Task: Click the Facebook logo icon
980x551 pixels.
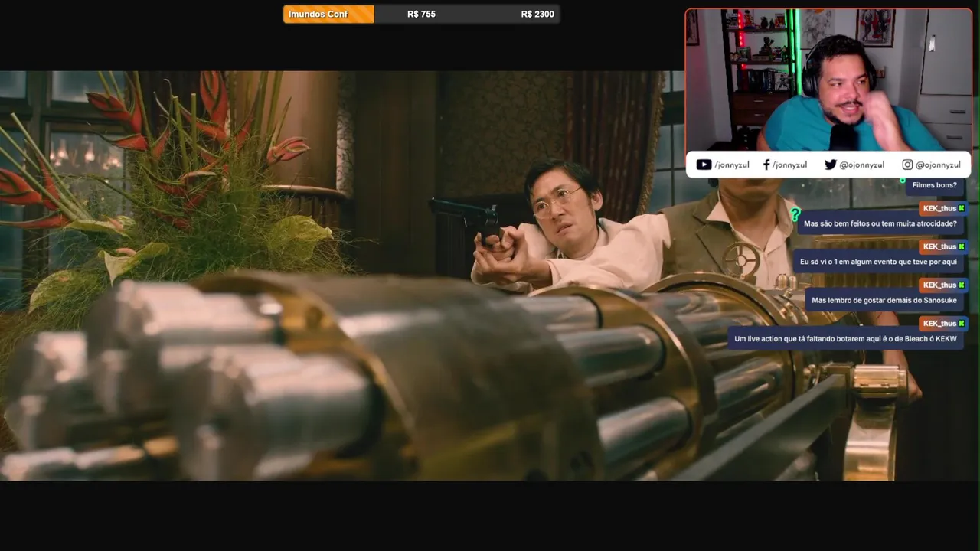Action: point(766,165)
